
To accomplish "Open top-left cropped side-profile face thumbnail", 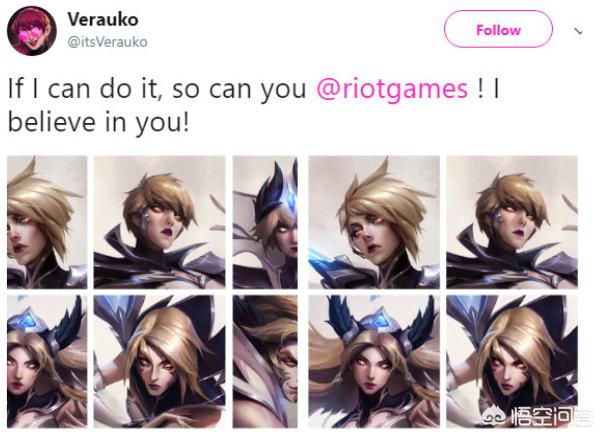I will pyautogui.click(x=47, y=222).
